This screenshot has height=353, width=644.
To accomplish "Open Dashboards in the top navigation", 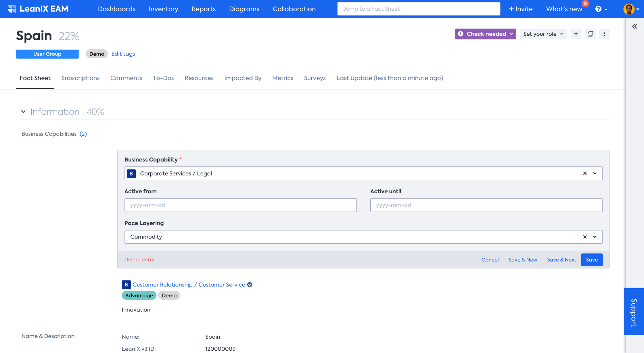I will tap(116, 9).
